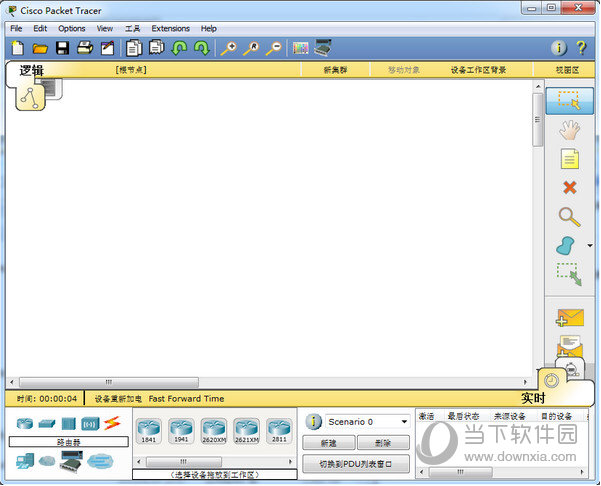
Task: Click the workspace horizontal scrollbar
Action: [108, 382]
